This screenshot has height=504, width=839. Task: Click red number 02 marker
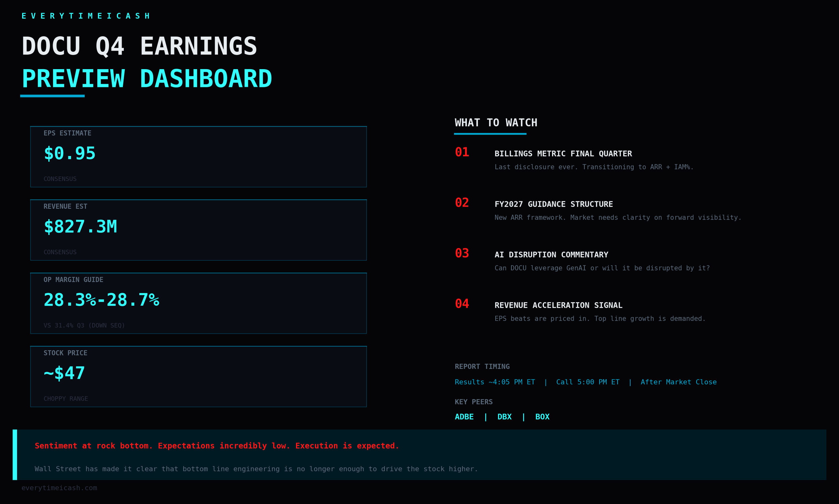pyautogui.click(x=462, y=203)
